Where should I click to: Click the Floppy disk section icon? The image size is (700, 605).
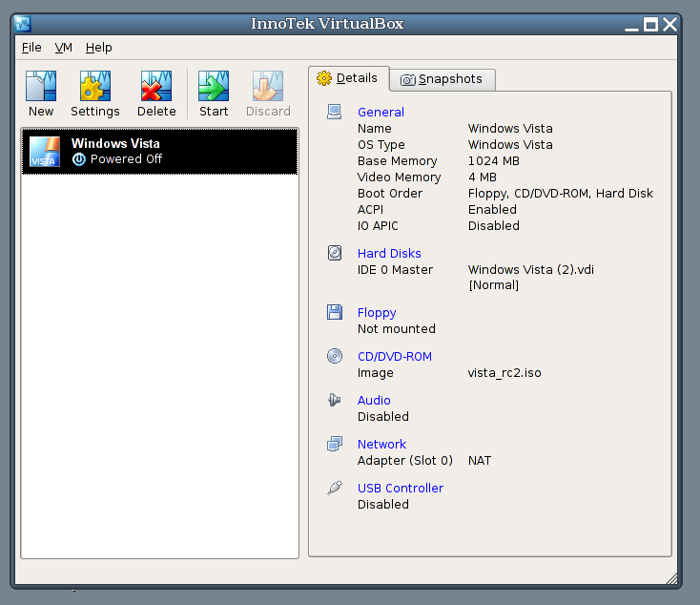(x=335, y=312)
